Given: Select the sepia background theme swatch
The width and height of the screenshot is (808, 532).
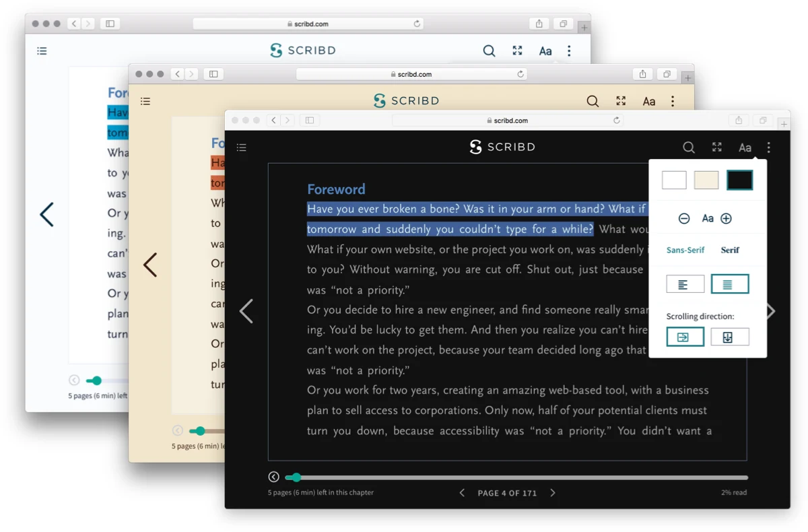Looking at the screenshot, I should pos(706,180).
